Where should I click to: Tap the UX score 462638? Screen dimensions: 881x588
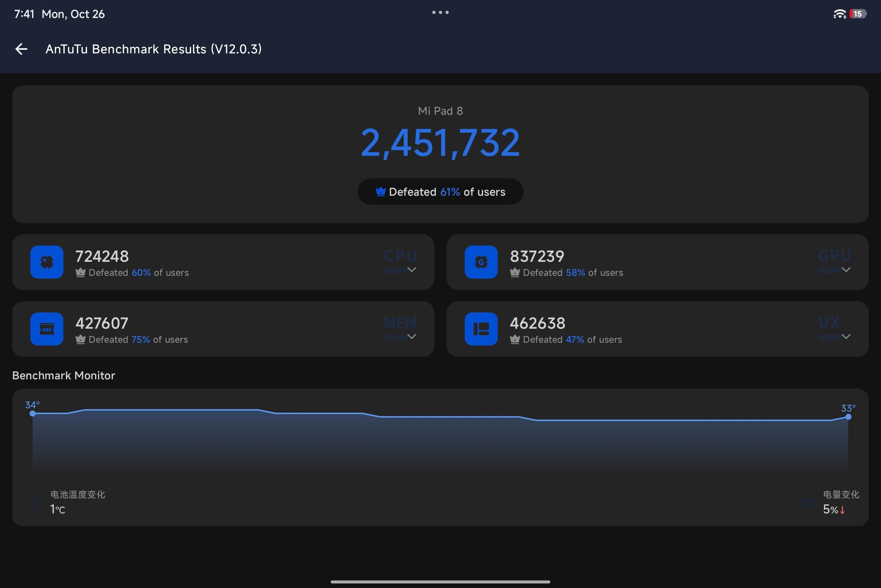[x=537, y=323]
